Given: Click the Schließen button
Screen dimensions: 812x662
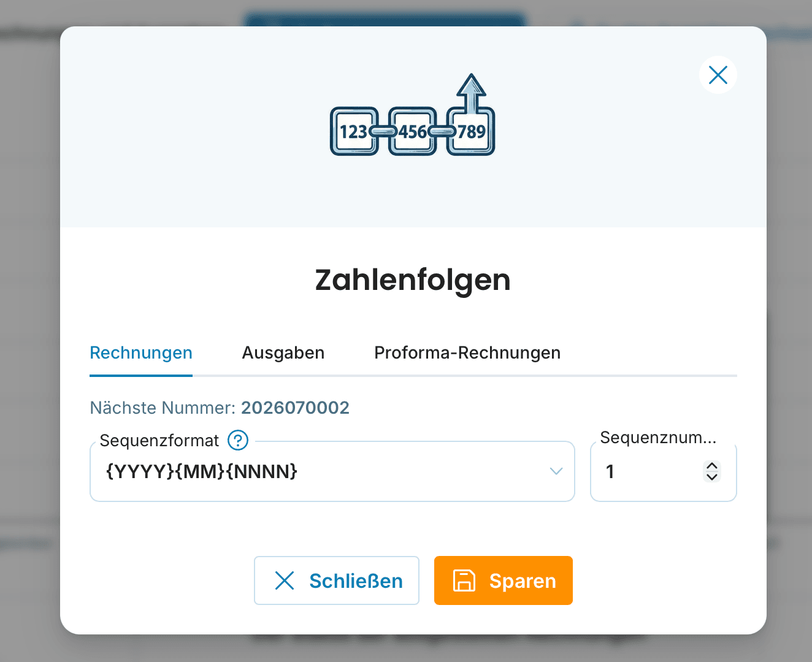Looking at the screenshot, I should pos(337,580).
